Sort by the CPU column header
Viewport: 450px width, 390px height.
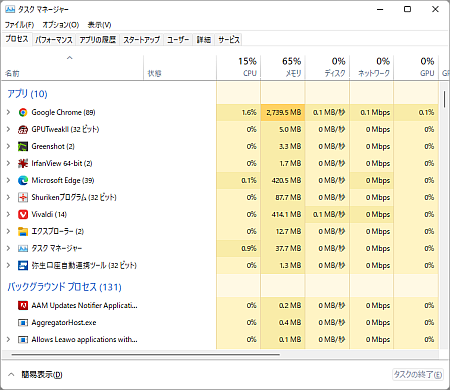click(238, 68)
